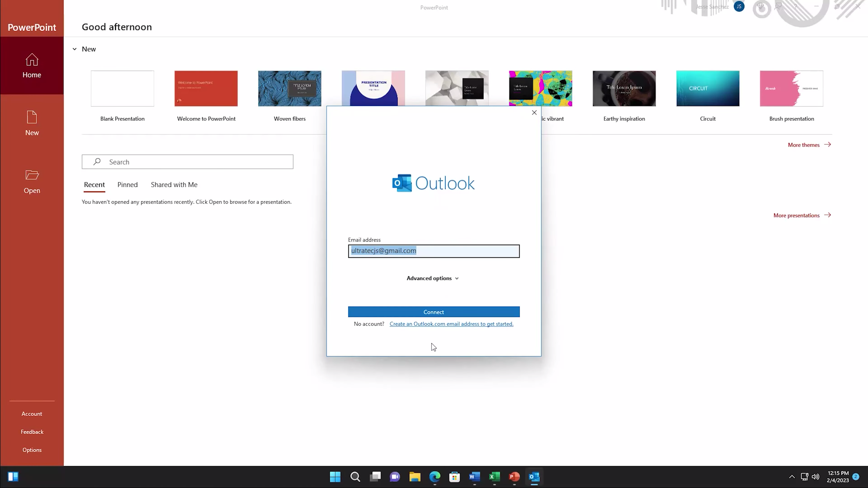
Task: Click the PowerPoint taskbar icon
Action: click(514, 476)
